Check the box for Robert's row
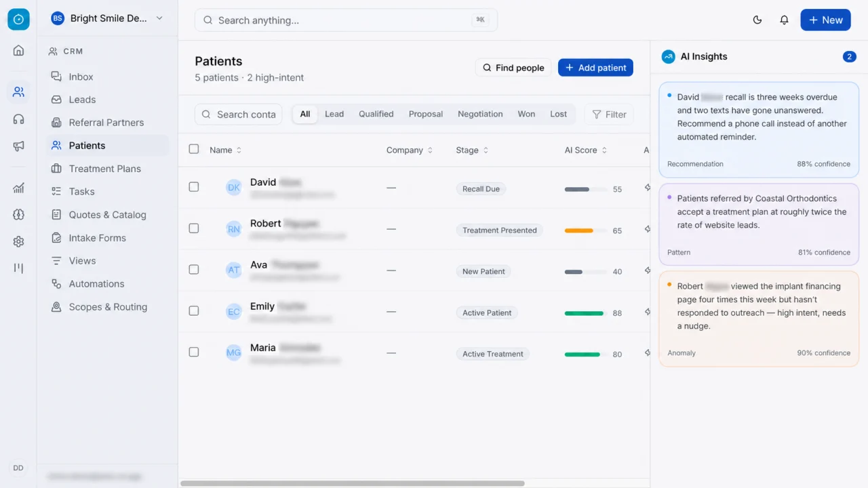 (x=194, y=228)
